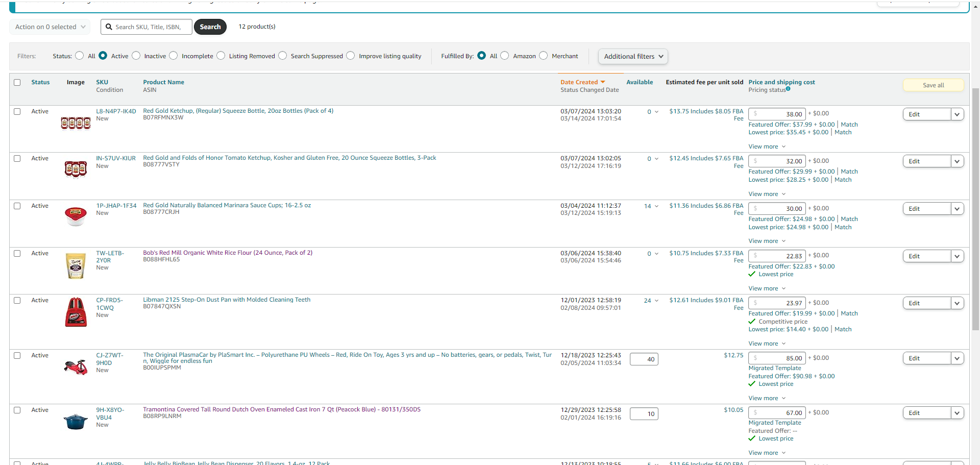
Task: Choose Improve listing quality filter
Action: click(x=351, y=56)
